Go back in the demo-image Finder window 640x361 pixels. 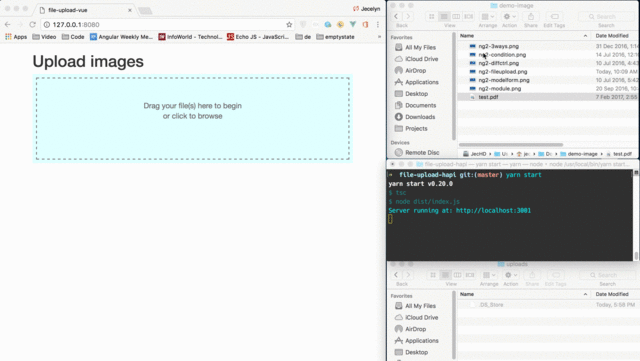tap(396, 16)
